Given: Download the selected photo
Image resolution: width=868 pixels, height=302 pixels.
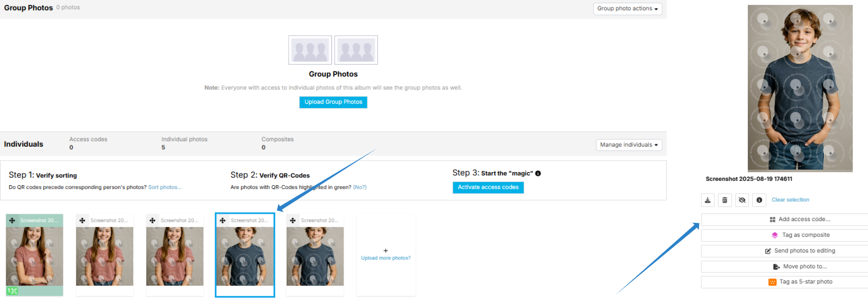Looking at the screenshot, I should pyautogui.click(x=708, y=200).
